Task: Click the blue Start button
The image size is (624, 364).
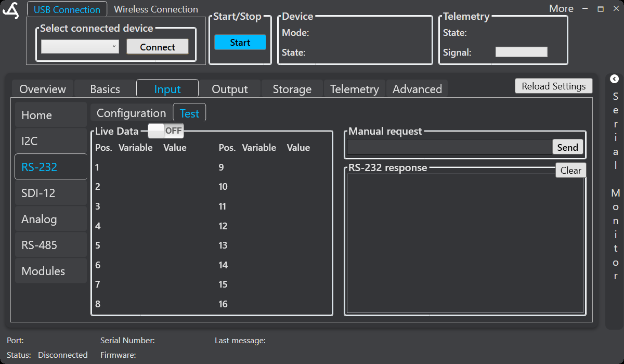Action: click(x=240, y=43)
